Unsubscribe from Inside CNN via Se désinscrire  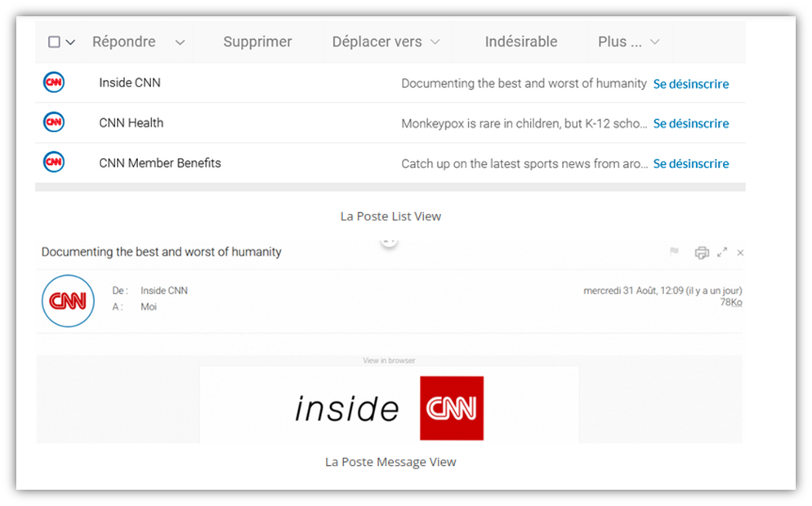(x=691, y=84)
